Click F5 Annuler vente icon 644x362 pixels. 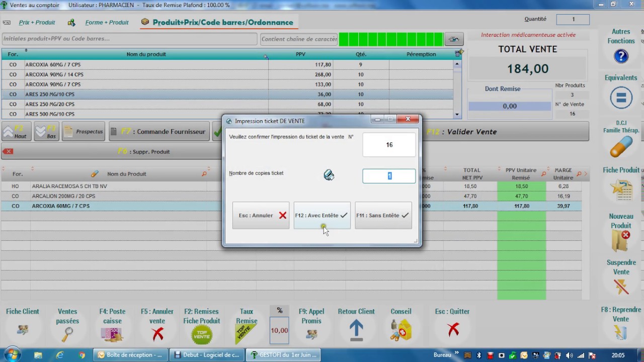click(157, 334)
